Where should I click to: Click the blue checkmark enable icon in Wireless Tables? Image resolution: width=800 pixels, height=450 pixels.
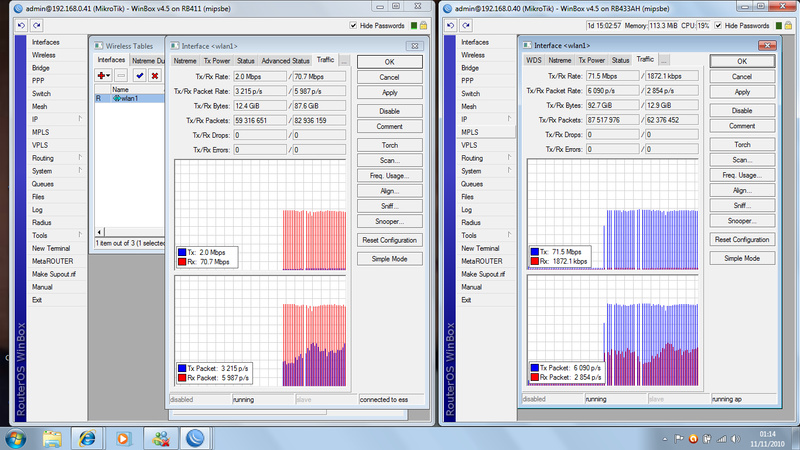pos(139,75)
